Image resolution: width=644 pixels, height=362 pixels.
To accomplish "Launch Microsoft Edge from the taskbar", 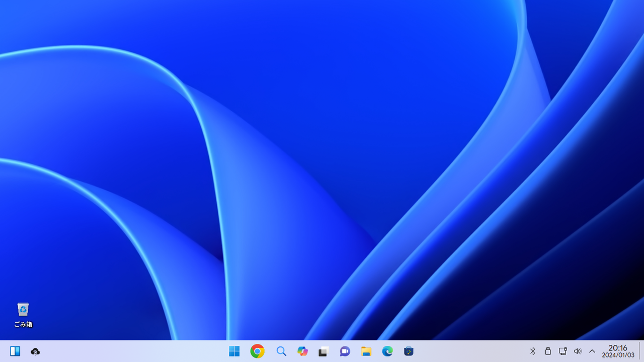I will tap(387, 351).
